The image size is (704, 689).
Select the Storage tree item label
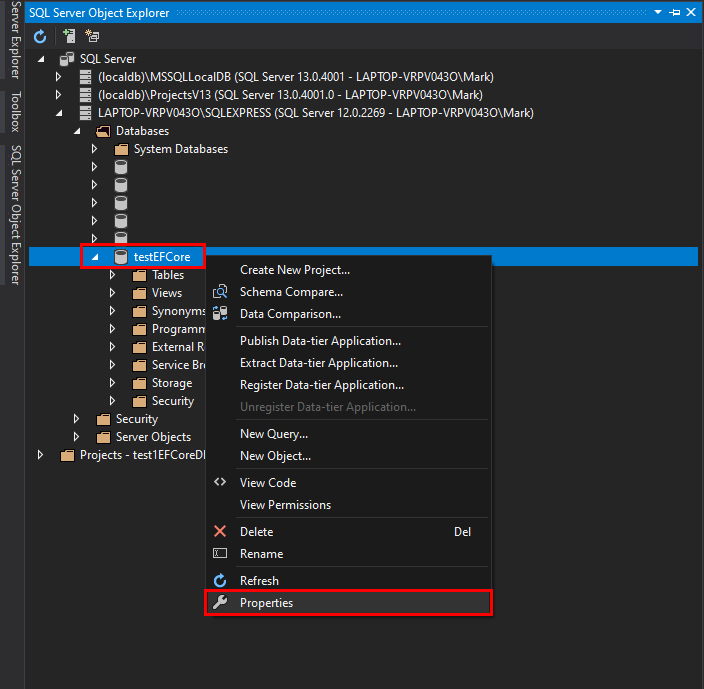[172, 383]
